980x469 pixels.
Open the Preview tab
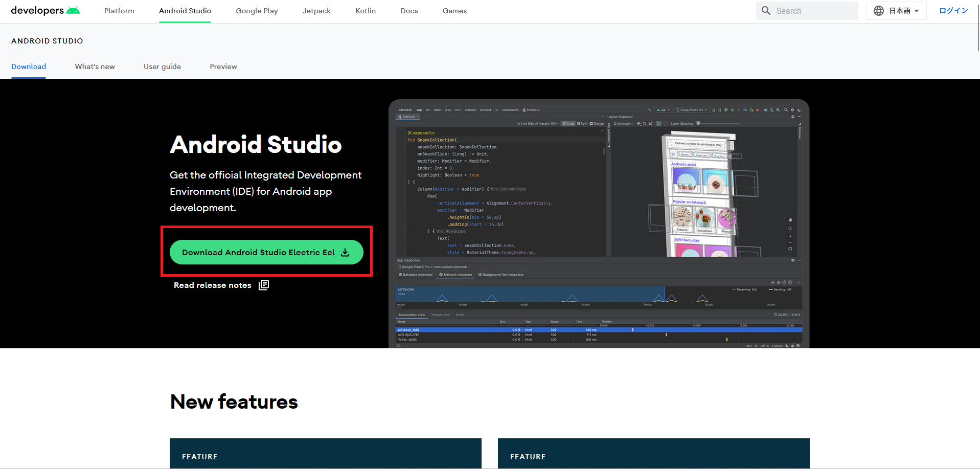click(x=223, y=66)
